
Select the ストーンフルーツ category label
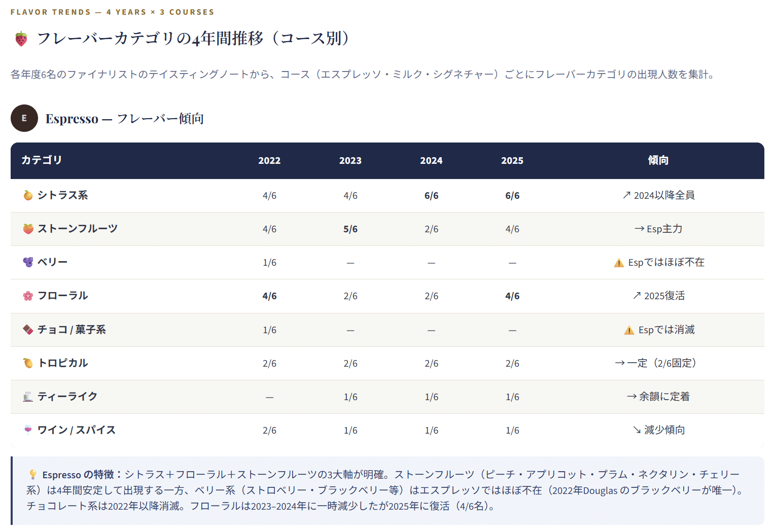click(78, 229)
